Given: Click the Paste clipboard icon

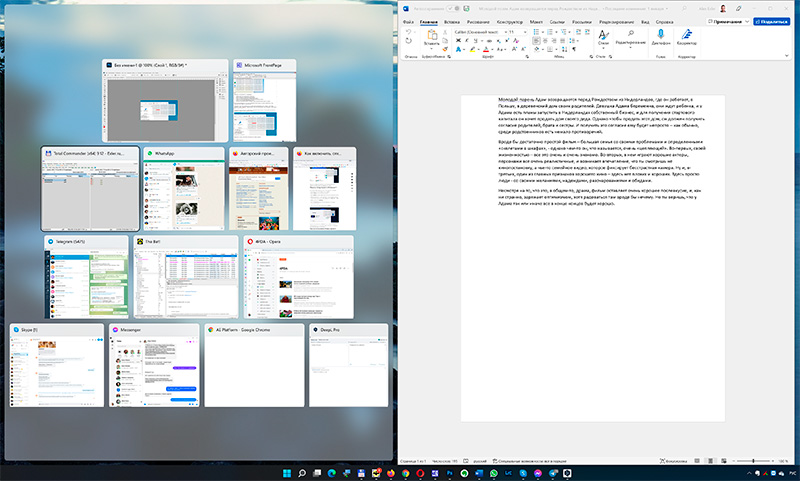Looking at the screenshot, I should (431, 36).
